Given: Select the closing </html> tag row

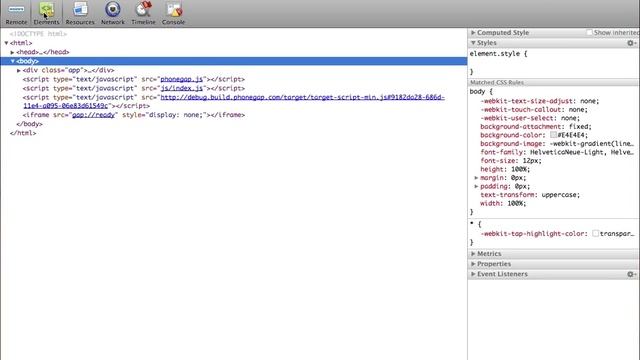Looking at the screenshot, I should (x=23, y=133).
